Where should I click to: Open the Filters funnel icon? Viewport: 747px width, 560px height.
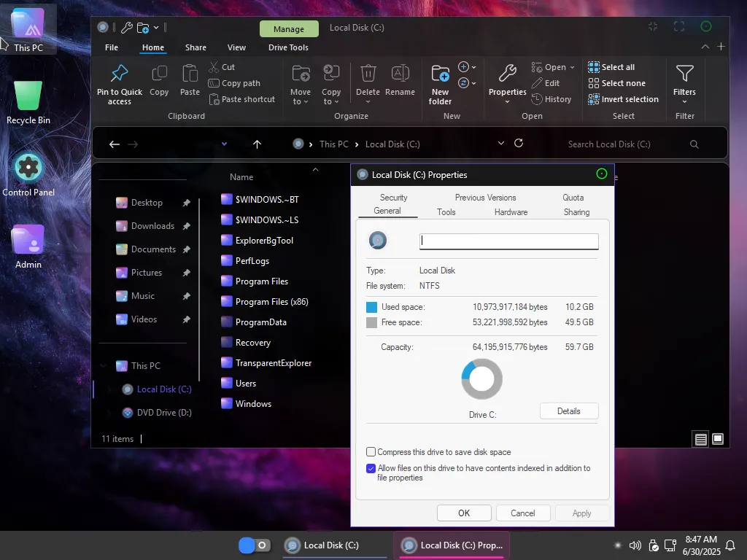(684, 74)
